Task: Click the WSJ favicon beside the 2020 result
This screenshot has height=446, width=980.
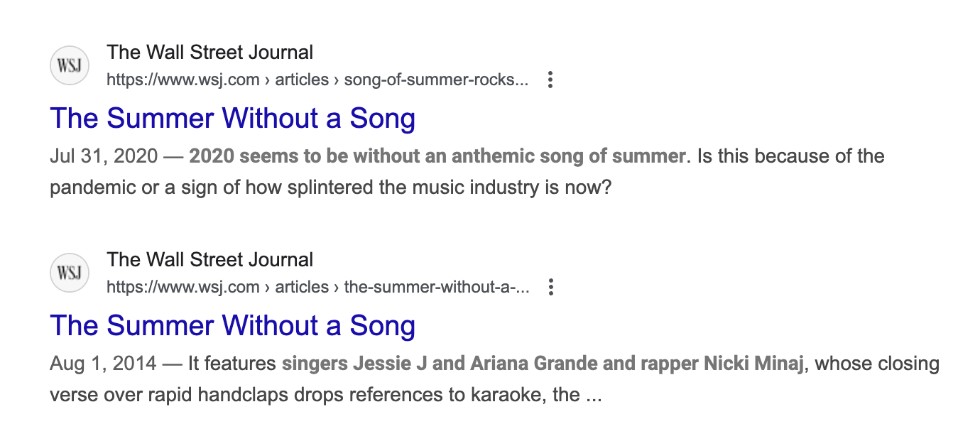Action: click(x=70, y=65)
